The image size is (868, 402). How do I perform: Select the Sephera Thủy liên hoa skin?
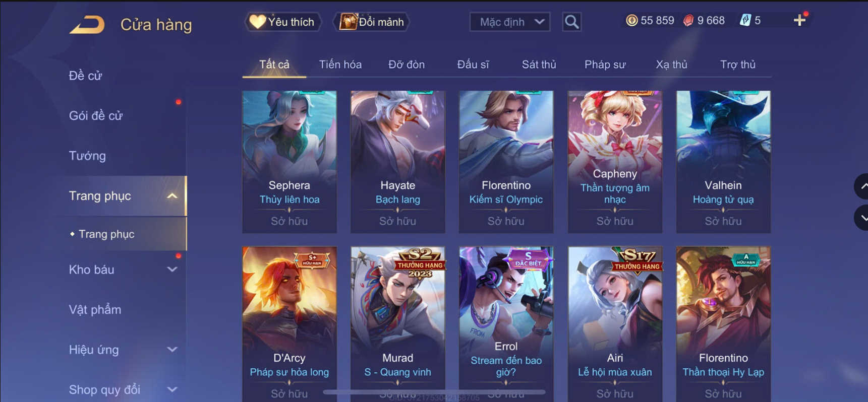tap(290, 162)
